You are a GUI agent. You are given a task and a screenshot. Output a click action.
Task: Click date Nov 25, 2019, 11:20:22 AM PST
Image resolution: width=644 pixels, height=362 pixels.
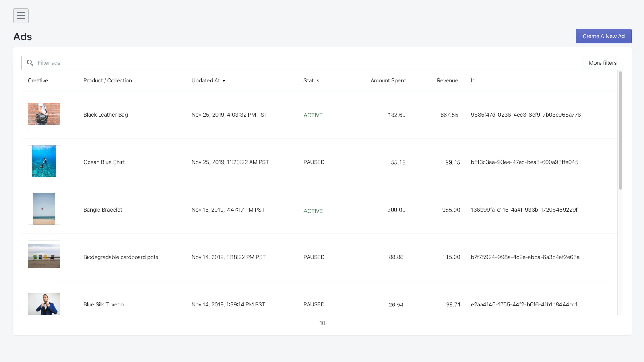[x=230, y=162]
